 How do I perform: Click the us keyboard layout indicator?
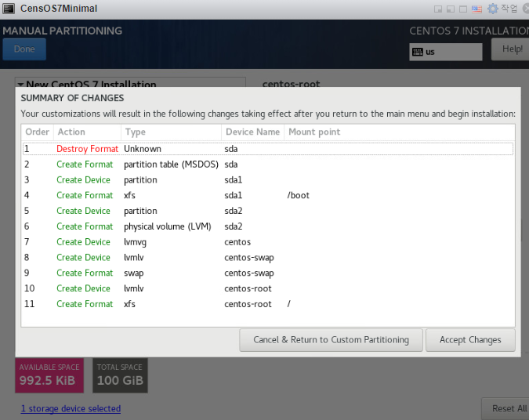(446, 52)
